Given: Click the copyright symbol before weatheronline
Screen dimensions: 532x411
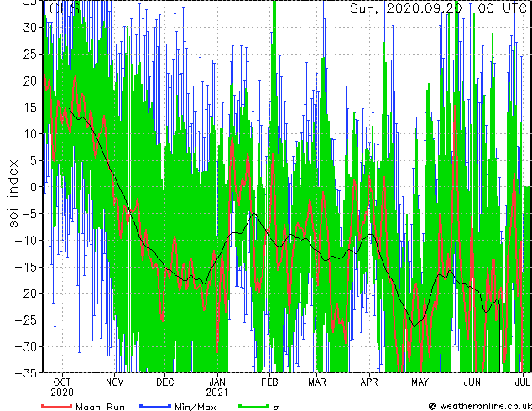Looking at the screenshot, I should point(433,406).
